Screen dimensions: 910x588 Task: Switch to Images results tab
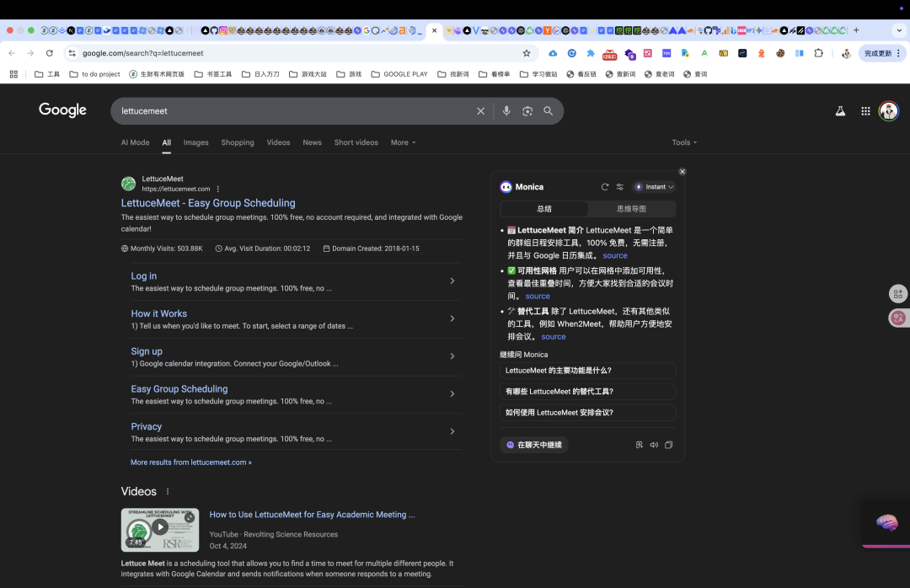coord(195,142)
